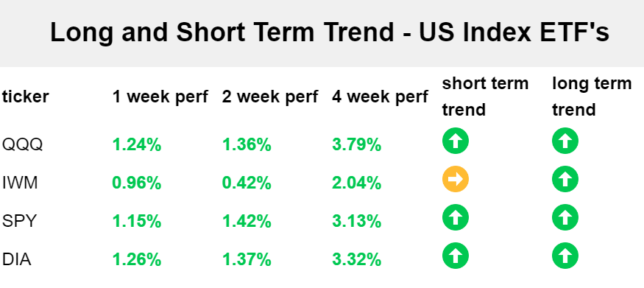This screenshot has width=644, height=288.
Task: Click QQQ long term trend up arrow
Action: click(x=565, y=141)
